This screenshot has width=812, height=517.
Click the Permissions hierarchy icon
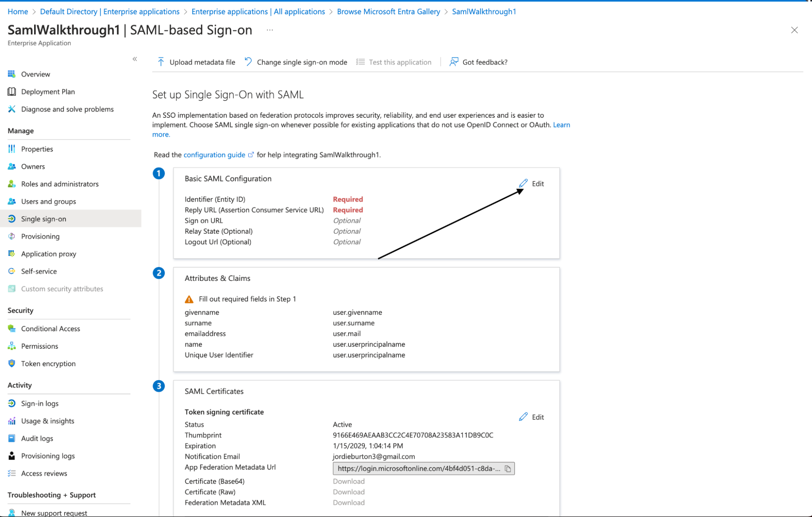pos(11,346)
